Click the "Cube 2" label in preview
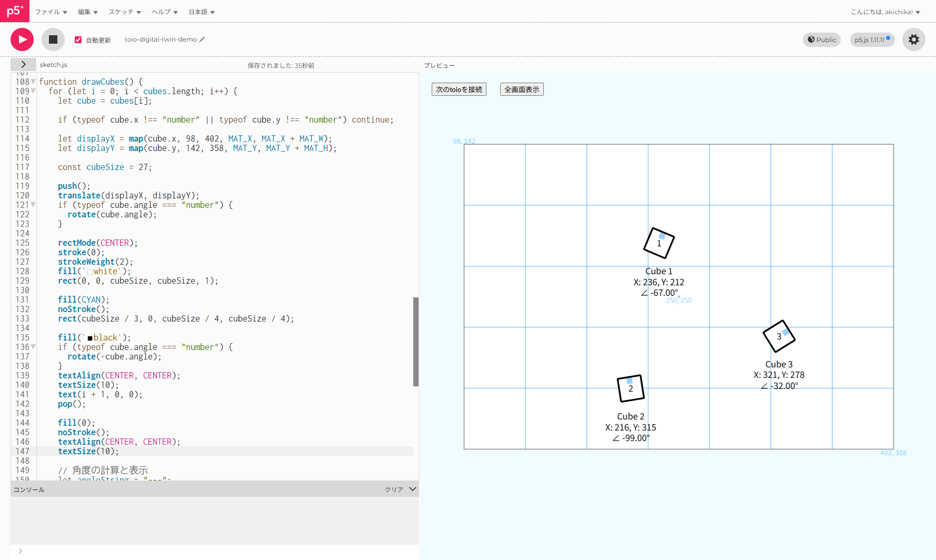The width and height of the screenshot is (936, 560). pyautogui.click(x=631, y=416)
